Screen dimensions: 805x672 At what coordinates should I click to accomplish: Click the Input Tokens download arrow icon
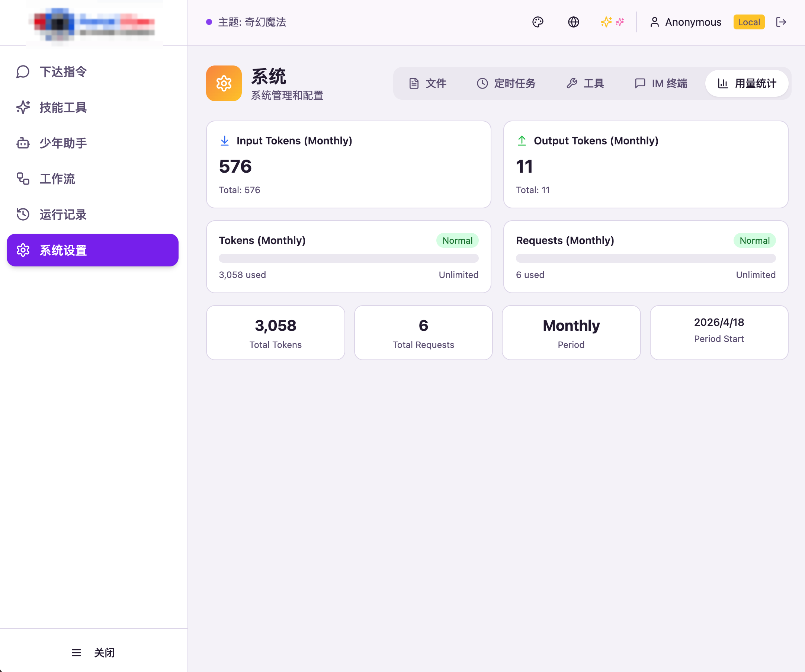coord(225,141)
